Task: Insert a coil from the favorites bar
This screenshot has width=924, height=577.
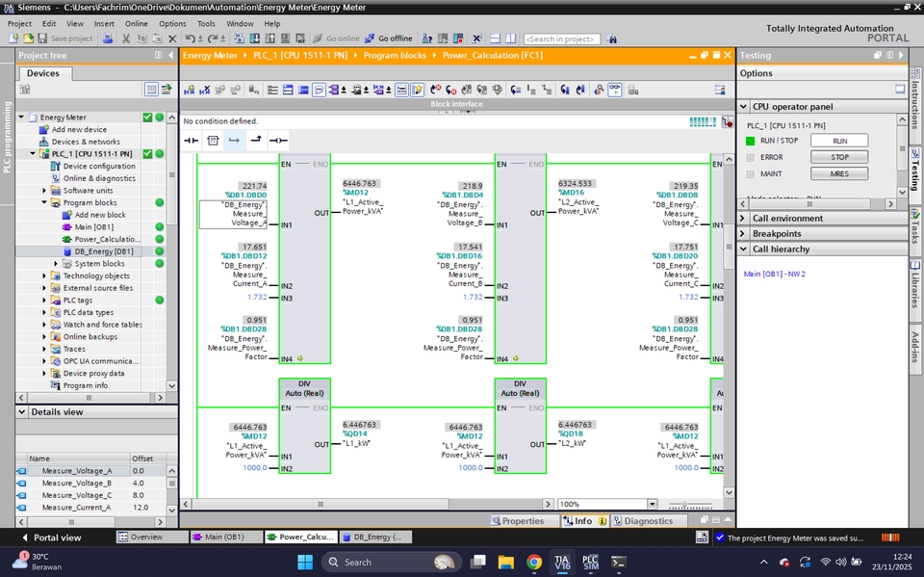Action: coord(279,140)
